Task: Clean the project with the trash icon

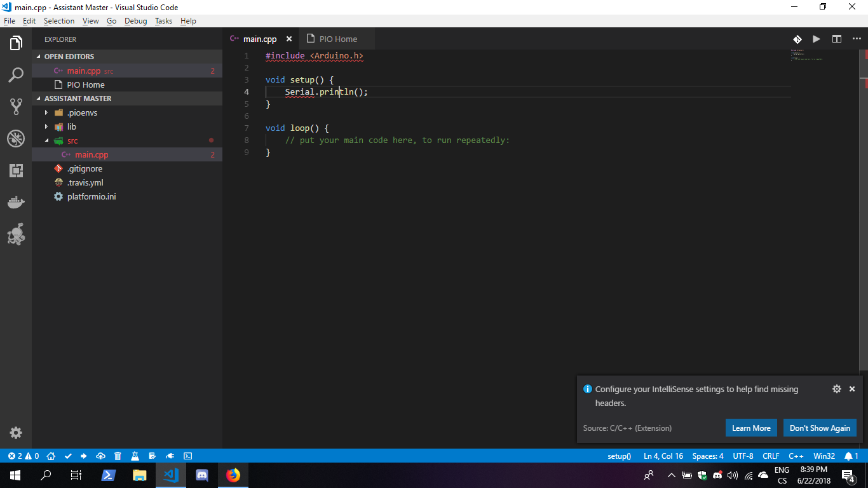Action: pyautogui.click(x=118, y=456)
